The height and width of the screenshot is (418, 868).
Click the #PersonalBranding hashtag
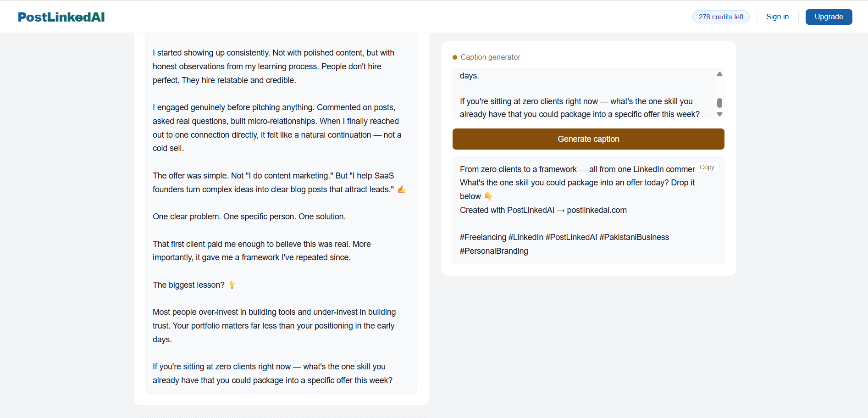pos(494,251)
